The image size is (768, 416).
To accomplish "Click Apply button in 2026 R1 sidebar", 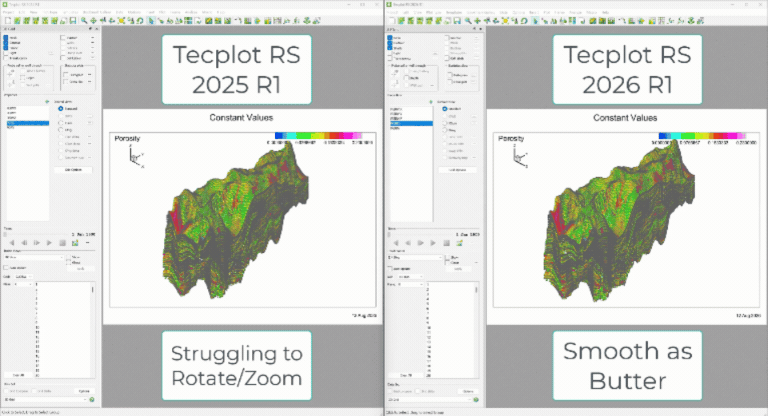I will click(x=457, y=269).
